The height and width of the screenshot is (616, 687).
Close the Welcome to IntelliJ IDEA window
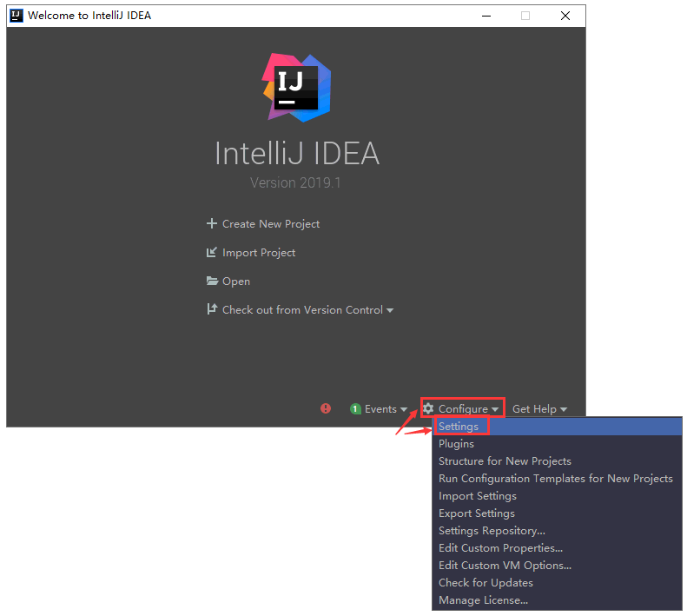click(565, 16)
